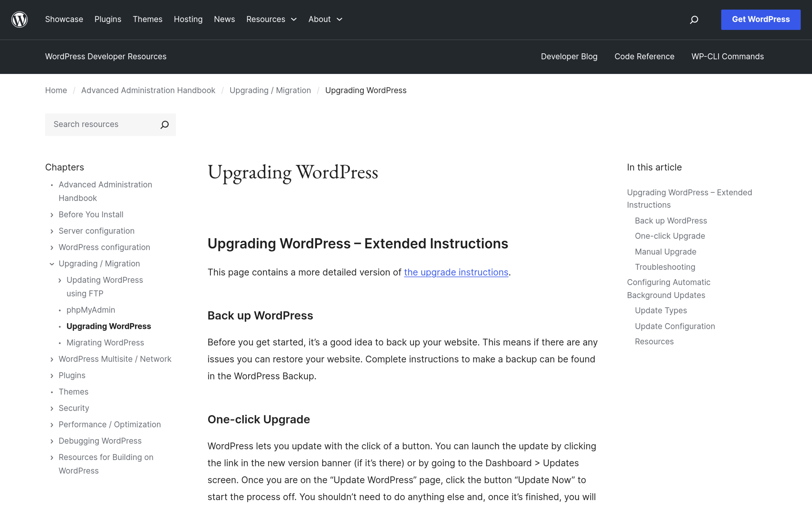Select Upgrading WordPress in Chapters list
Screen dimensions: 812x508
[109, 326]
